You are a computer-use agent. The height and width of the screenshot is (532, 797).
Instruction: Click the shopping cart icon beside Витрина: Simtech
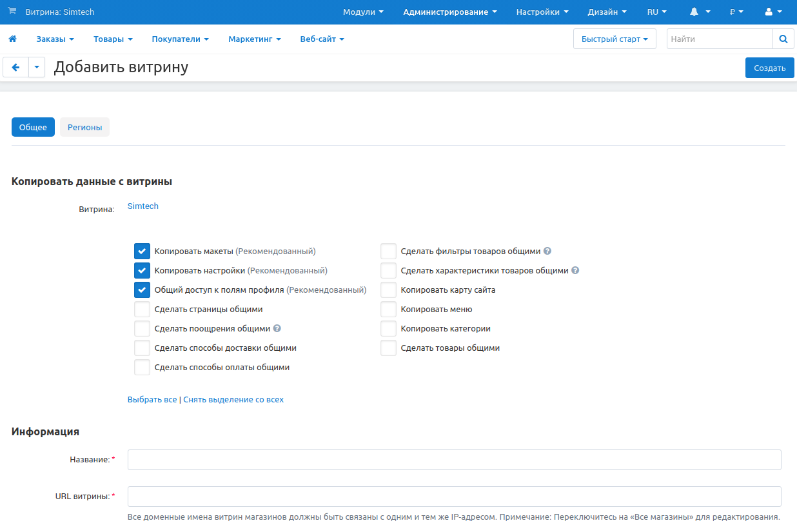12,12
